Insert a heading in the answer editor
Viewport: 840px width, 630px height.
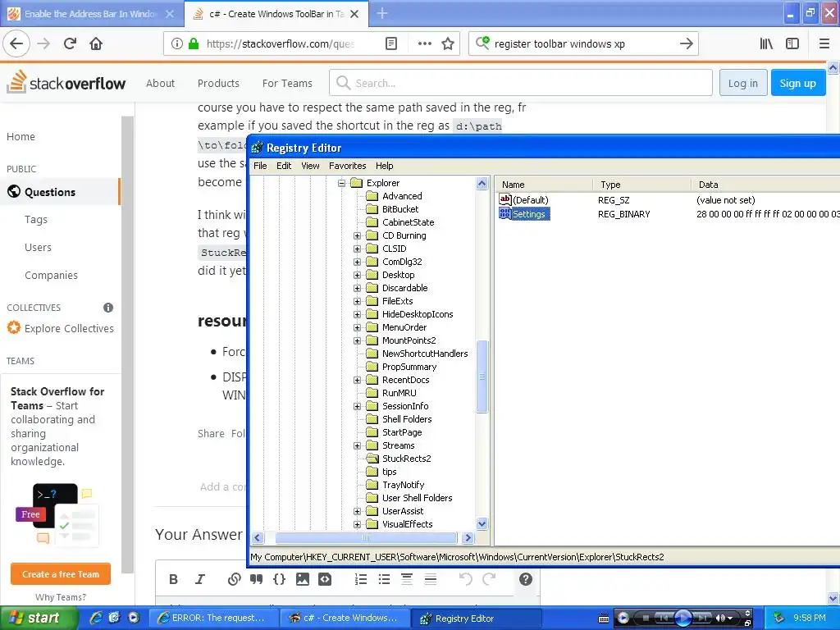pos(407,579)
